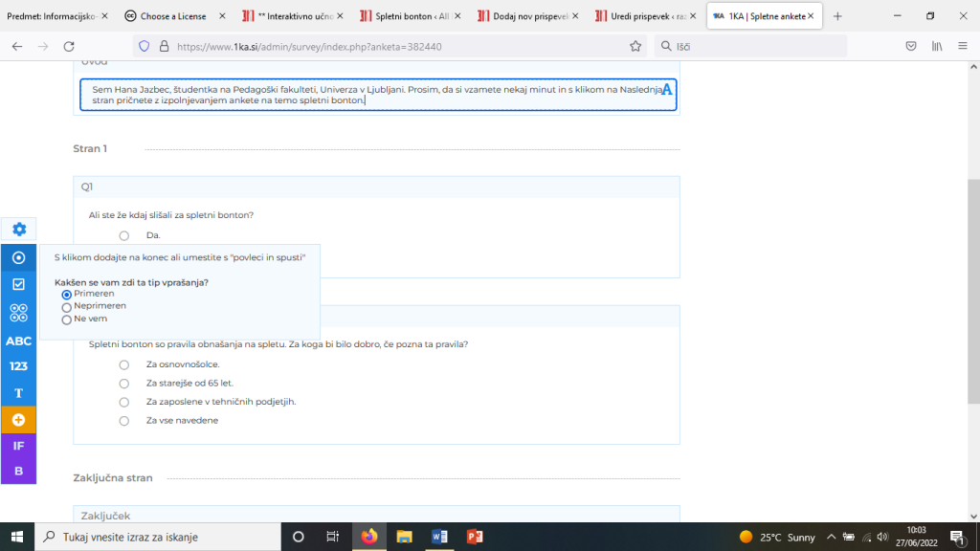Screen dimensions: 980x551
Task: Go back in browser history
Action: click(17, 46)
